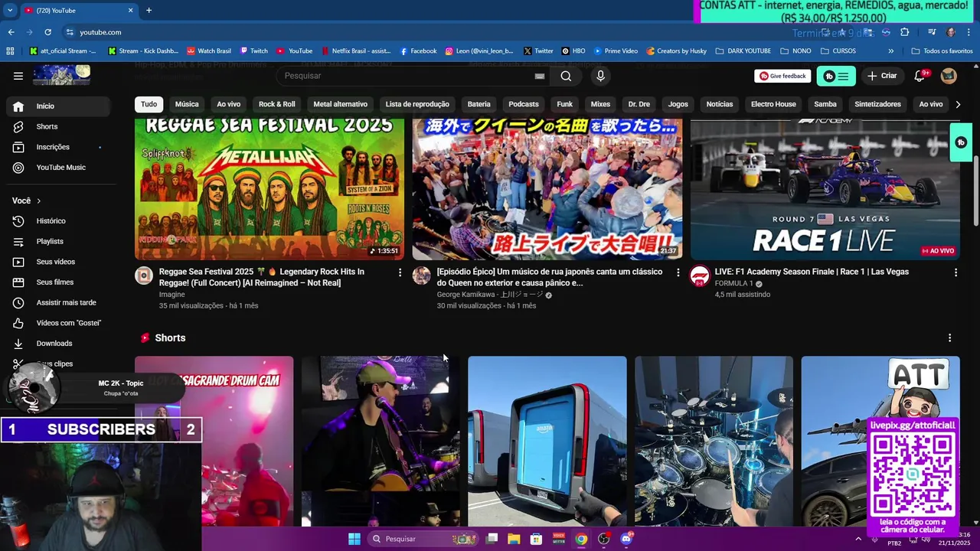Select the Tudo filter chip
This screenshot has width=980, height=551.
point(149,104)
